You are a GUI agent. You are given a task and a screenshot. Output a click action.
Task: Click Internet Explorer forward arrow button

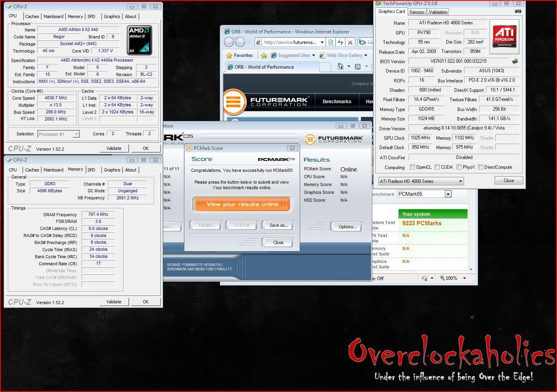click(240, 42)
